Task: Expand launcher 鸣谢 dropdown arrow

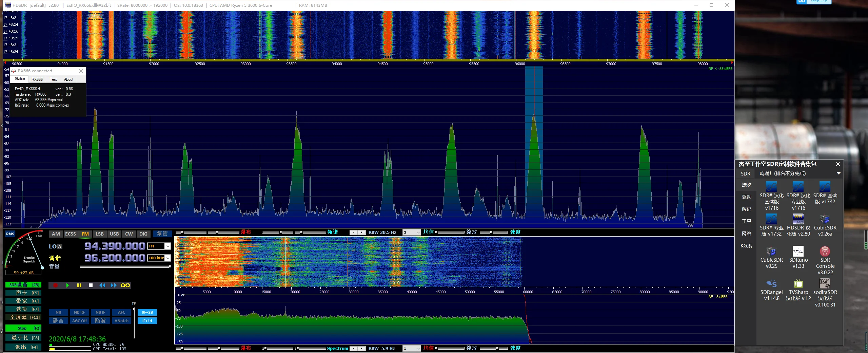Action: point(839,173)
